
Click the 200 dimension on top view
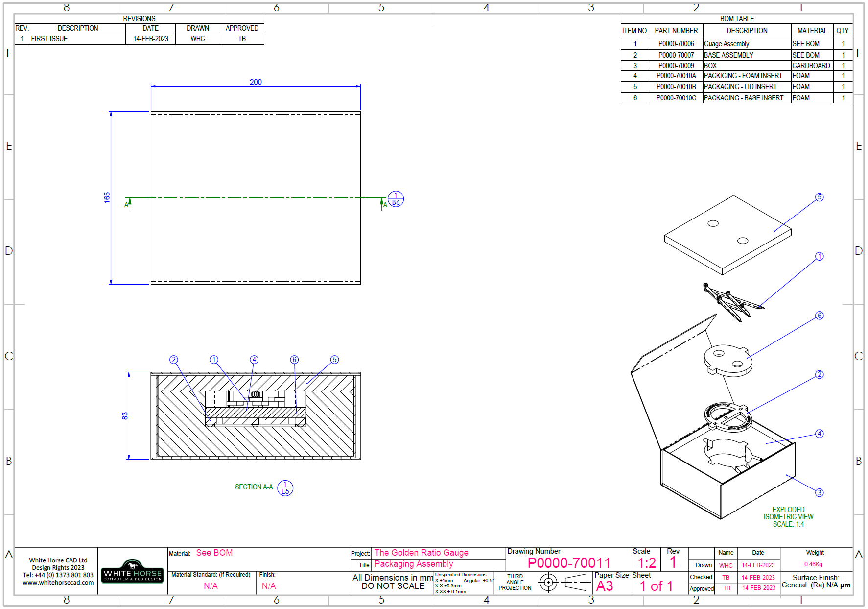pyautogui.click(x=256, y=82)
